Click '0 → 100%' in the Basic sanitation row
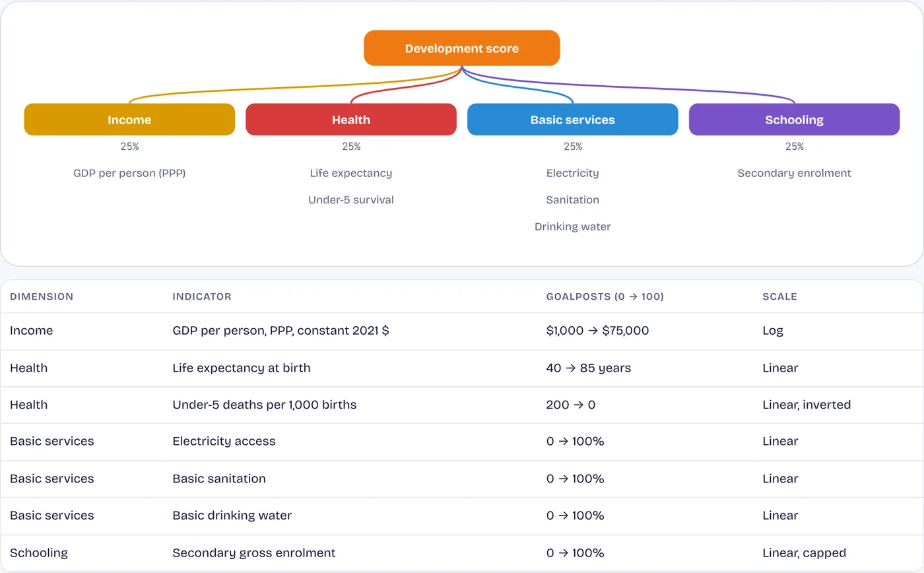 [x=576, y=479]
